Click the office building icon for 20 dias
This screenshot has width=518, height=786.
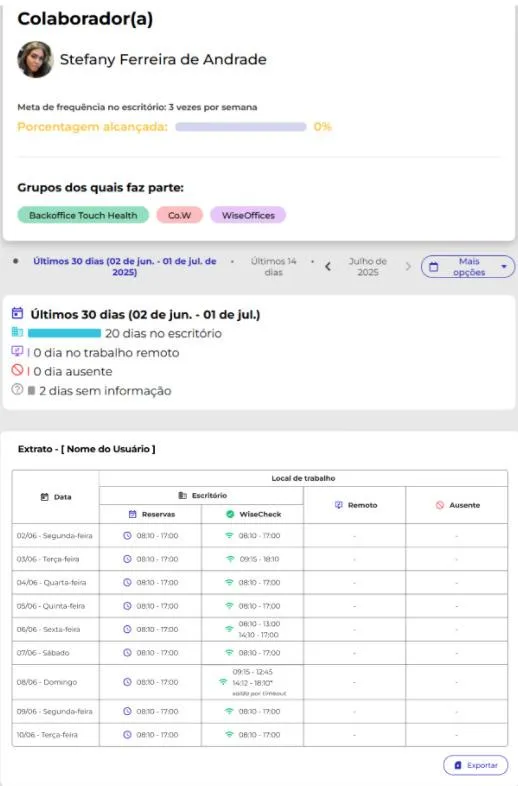pos(18,332)
